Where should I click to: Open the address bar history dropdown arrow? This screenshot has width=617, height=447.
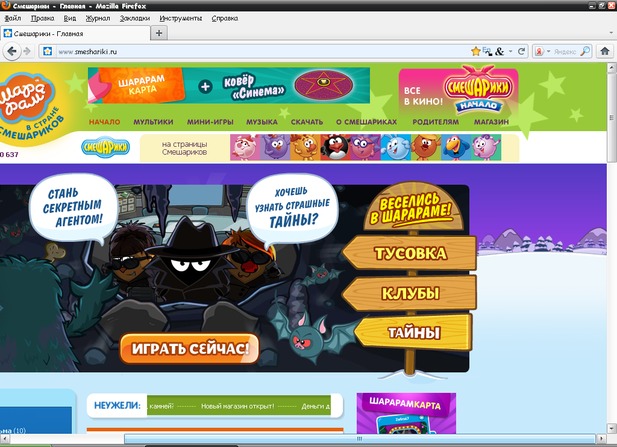pyautogui.click(x=510, y=51)
